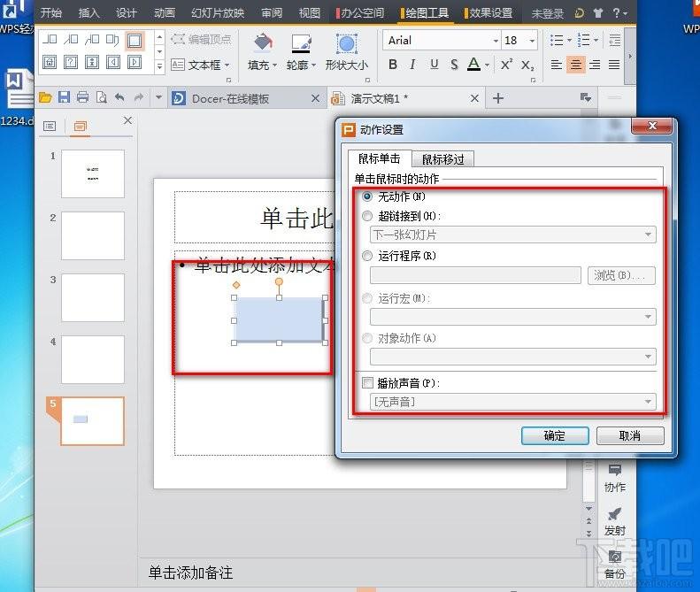Image resolution: width=700 pixels, height=592 pixels.
Task: Open the Object Action dropdown list
Action: [x=513, y=357]
